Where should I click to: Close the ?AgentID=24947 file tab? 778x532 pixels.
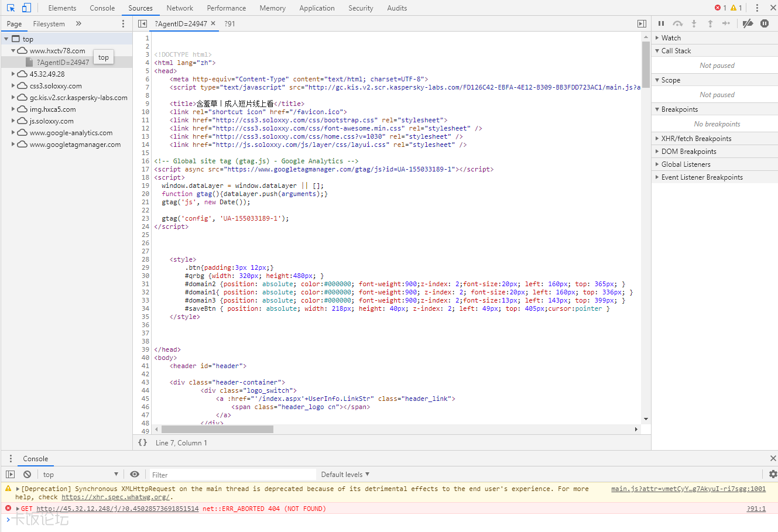[213, 23]
